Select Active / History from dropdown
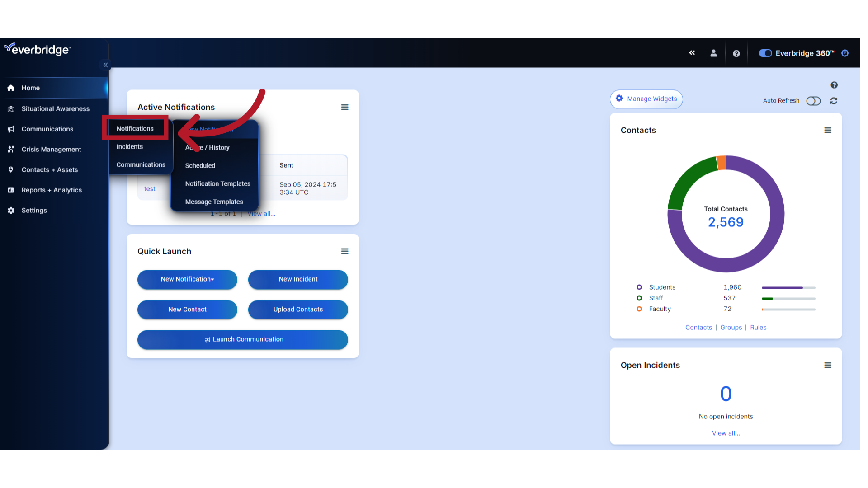Image resolution: width=868 pixels, height=488 pixels. pos(208,147)
